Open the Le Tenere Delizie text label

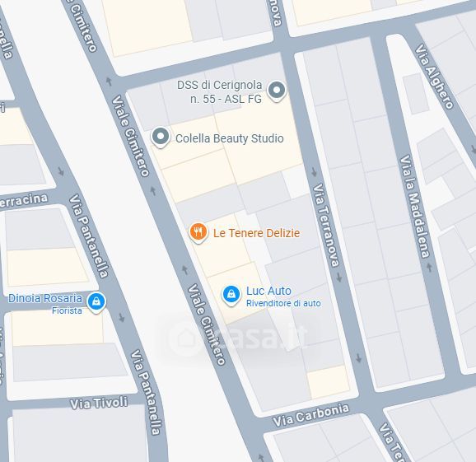(x=256, y=233)
